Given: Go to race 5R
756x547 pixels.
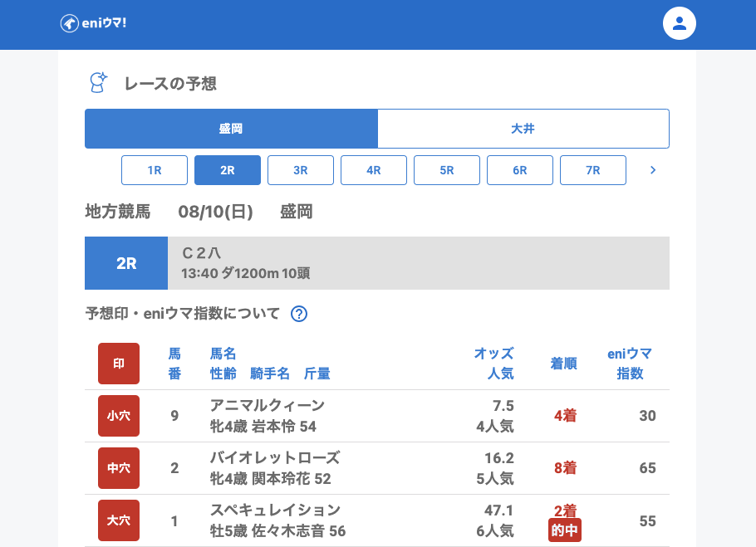Looking at the screenshot, I should click(447, 170).
